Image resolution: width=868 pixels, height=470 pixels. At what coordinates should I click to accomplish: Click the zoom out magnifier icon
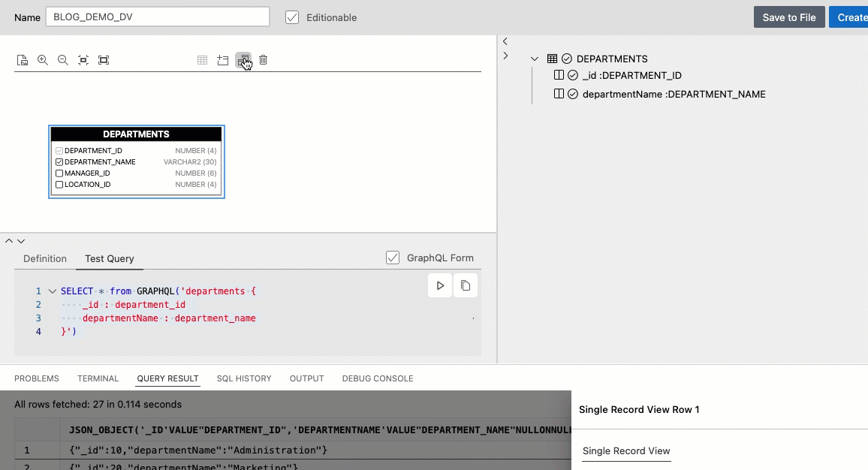tap(63, 60)
